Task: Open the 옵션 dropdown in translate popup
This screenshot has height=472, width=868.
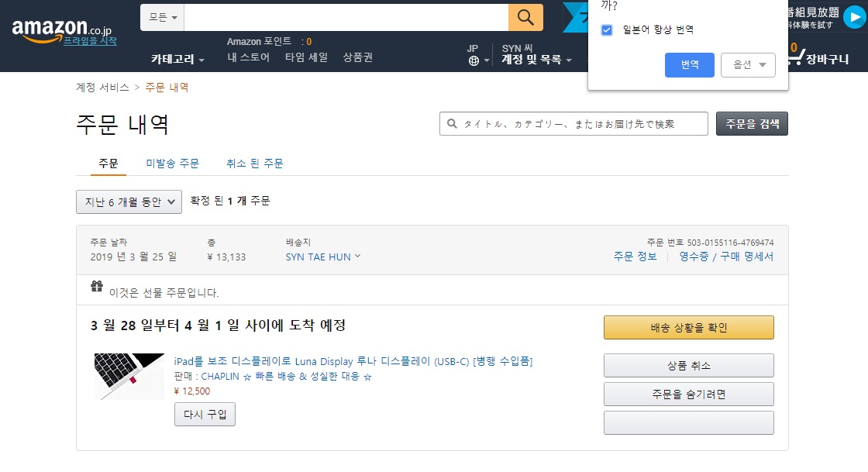Action: coord(748,65)
